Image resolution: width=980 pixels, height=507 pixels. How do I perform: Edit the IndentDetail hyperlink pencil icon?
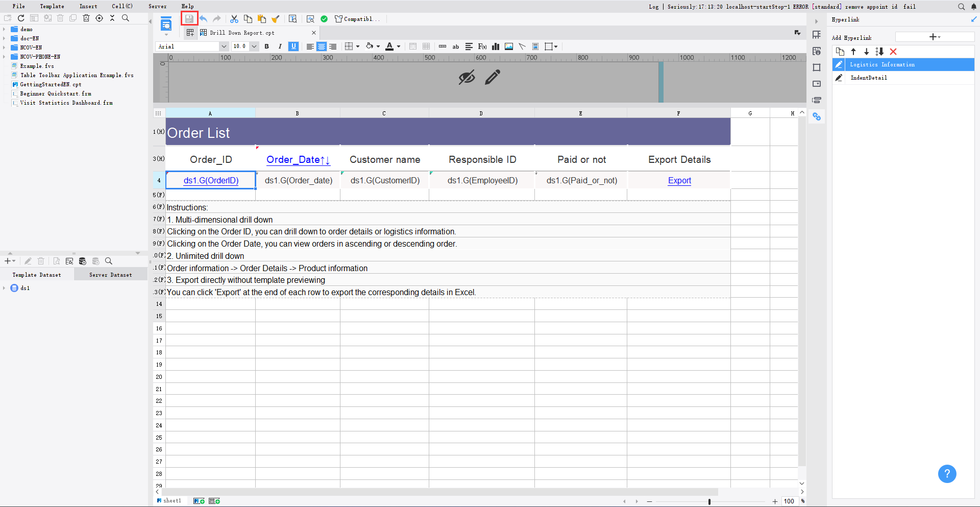tap(839, 78)
